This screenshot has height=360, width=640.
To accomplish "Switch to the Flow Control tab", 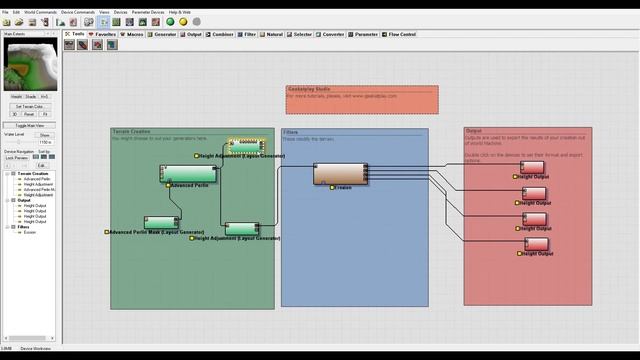I will 399,35.
